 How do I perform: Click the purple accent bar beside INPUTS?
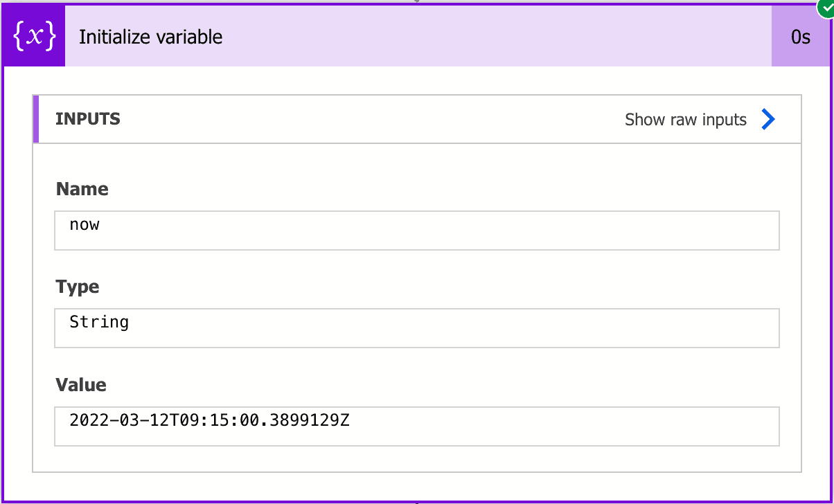35,118
